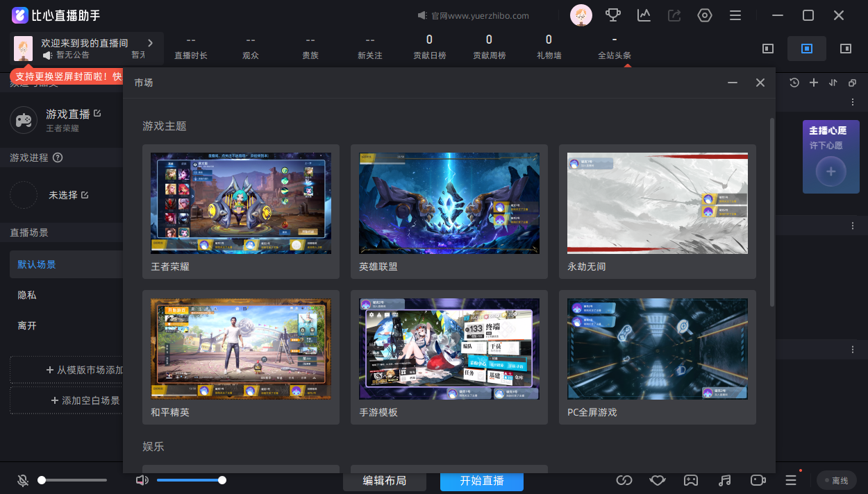Click the 贵族 stat
868x494 pixels.
tap(310, 47)
